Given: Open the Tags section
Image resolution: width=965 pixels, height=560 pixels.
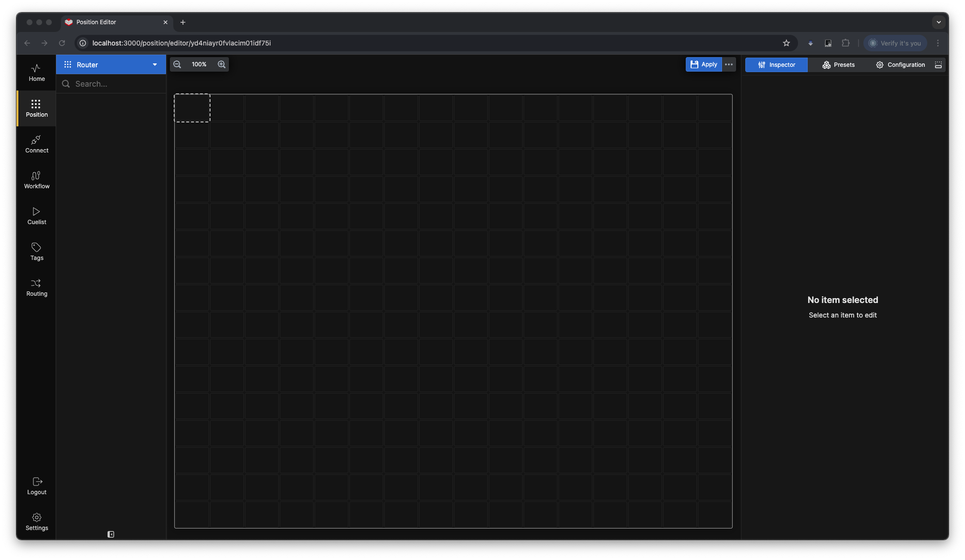Looking at the screenshot, I should [x=36, y=252].
